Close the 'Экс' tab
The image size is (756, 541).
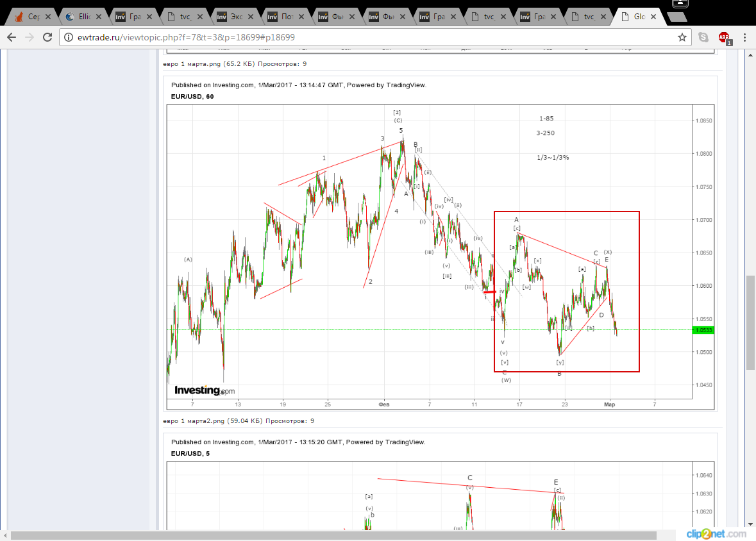pyautogui.click(x=251, y=17)
